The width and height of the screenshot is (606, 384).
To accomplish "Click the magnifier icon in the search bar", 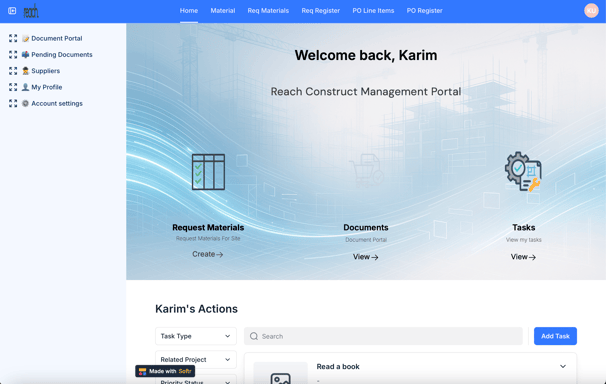I will point(254,336).
